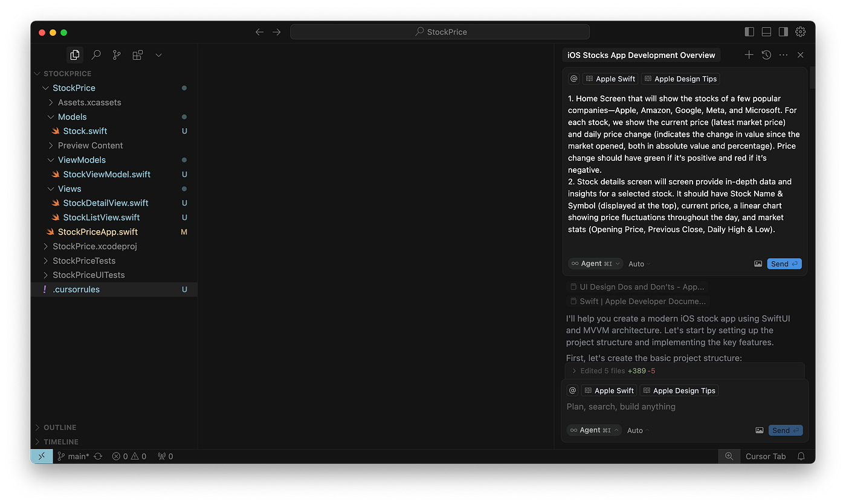Attach image icon in upper message
846x504 pixels.
tap(758, 264)
